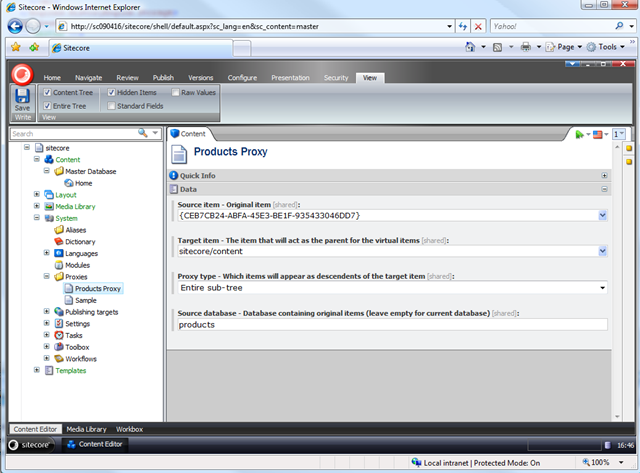This screenshot has height=473, width=640.
Task: Open the IE Tools menu button
Action: pos(606,47)
